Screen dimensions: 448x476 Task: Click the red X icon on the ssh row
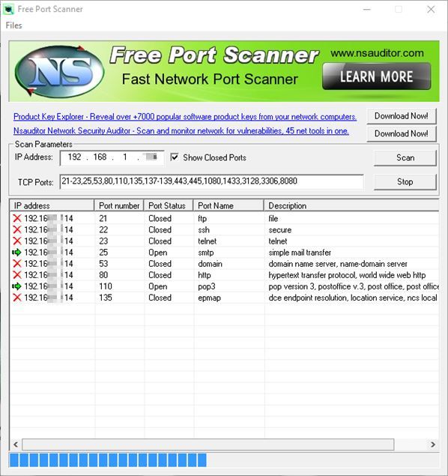click(x=17, y=230)
